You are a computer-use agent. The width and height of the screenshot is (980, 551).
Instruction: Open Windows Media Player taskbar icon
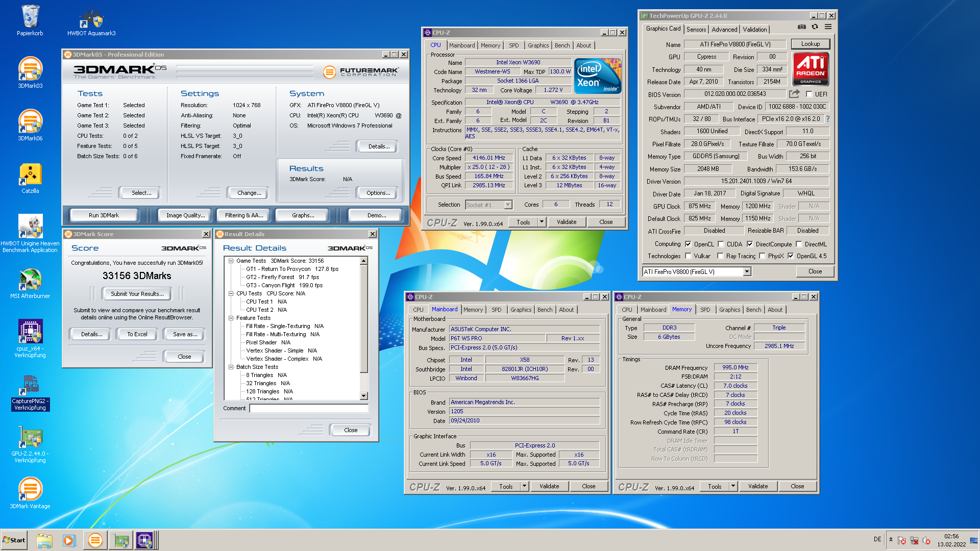point(69,540)
